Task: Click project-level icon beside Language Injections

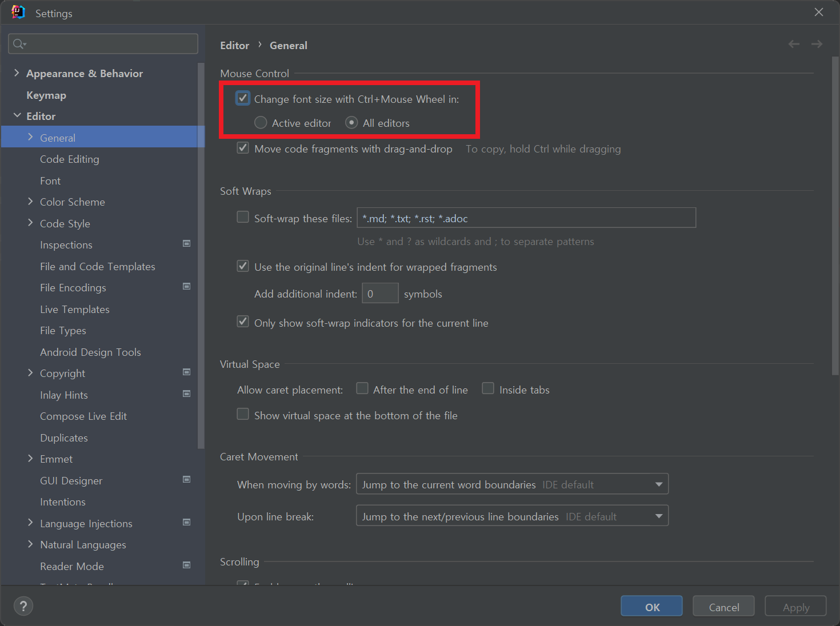Action: [186, 522]
